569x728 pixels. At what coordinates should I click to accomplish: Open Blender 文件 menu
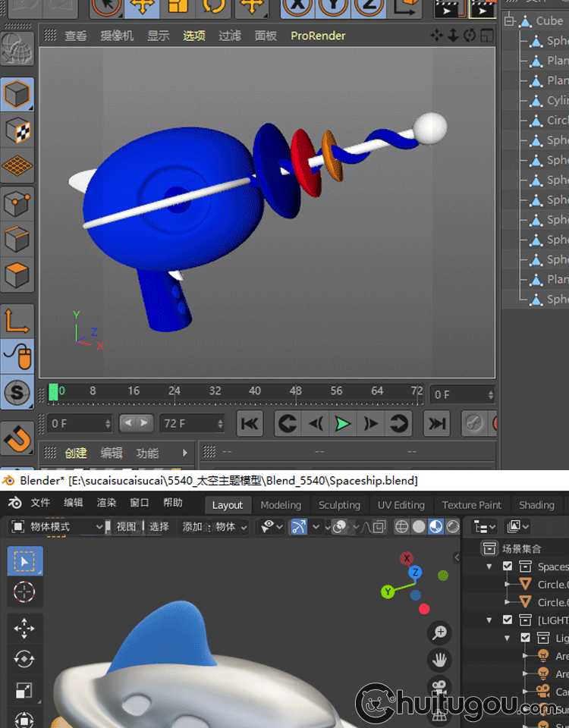pos(40,503)
